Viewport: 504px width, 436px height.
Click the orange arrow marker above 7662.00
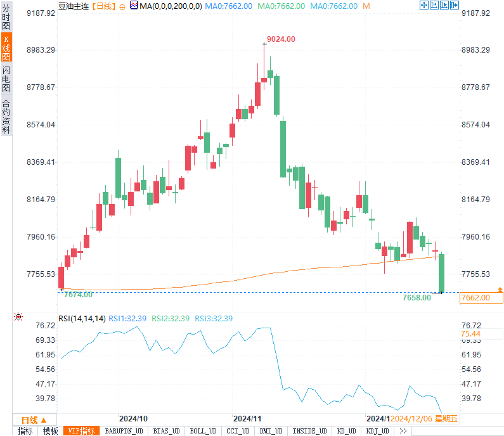click(x=500, y=290)
